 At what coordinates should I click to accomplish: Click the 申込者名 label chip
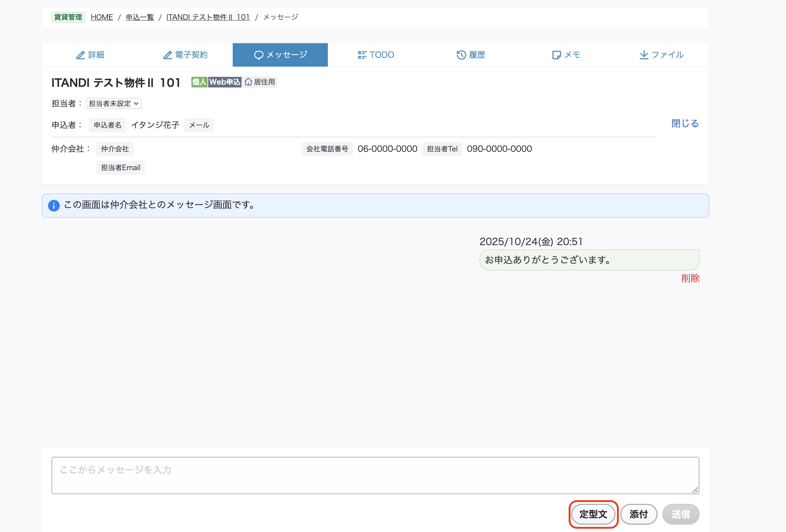tap(108, 125)
